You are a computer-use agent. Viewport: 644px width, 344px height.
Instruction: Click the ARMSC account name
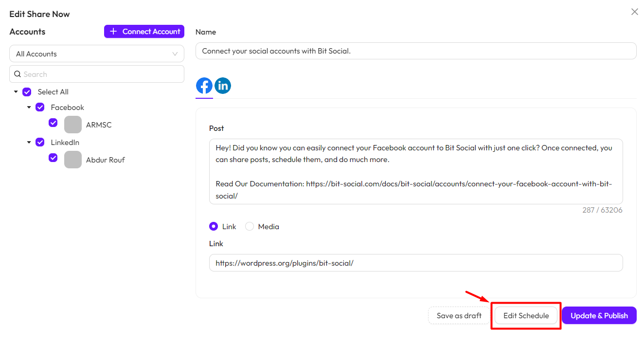pos(99,125)
